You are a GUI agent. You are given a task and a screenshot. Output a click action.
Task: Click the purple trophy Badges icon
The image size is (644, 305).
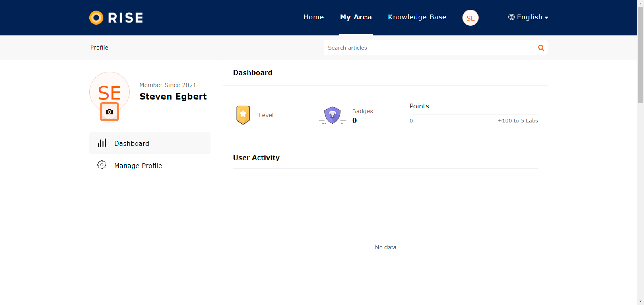(x=332, y=115)
